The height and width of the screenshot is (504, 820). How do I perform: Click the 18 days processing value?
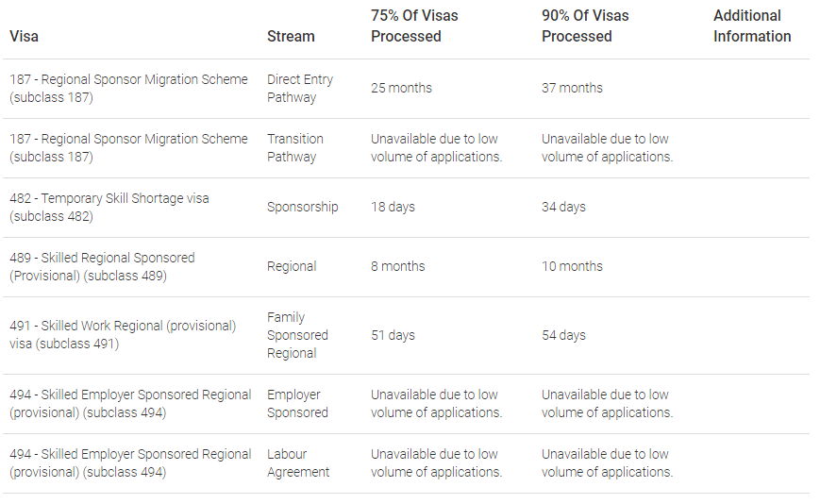click(393, 207)
